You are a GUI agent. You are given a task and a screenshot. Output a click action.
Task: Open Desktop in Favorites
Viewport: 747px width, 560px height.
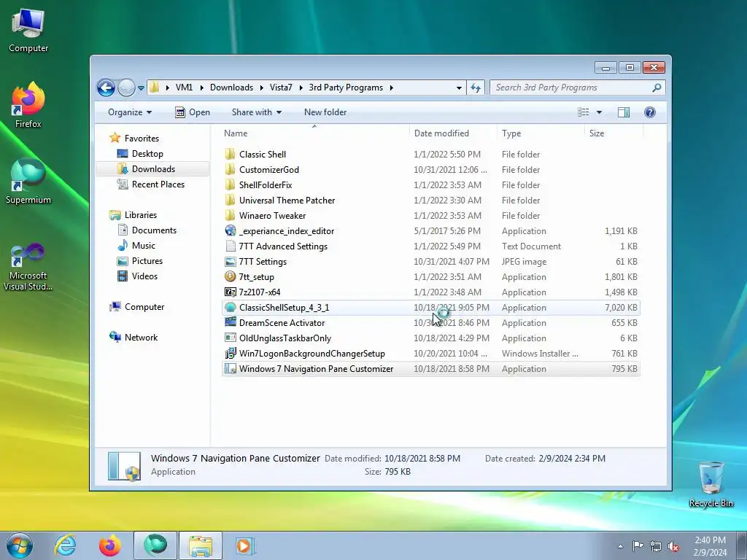[147, 154]
